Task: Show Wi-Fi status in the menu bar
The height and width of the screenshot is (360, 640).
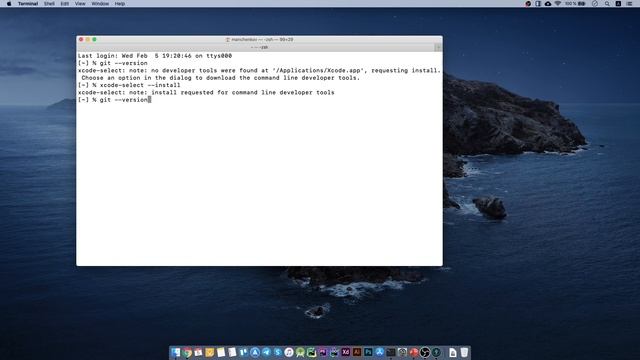Action: (x=558, y=4)
